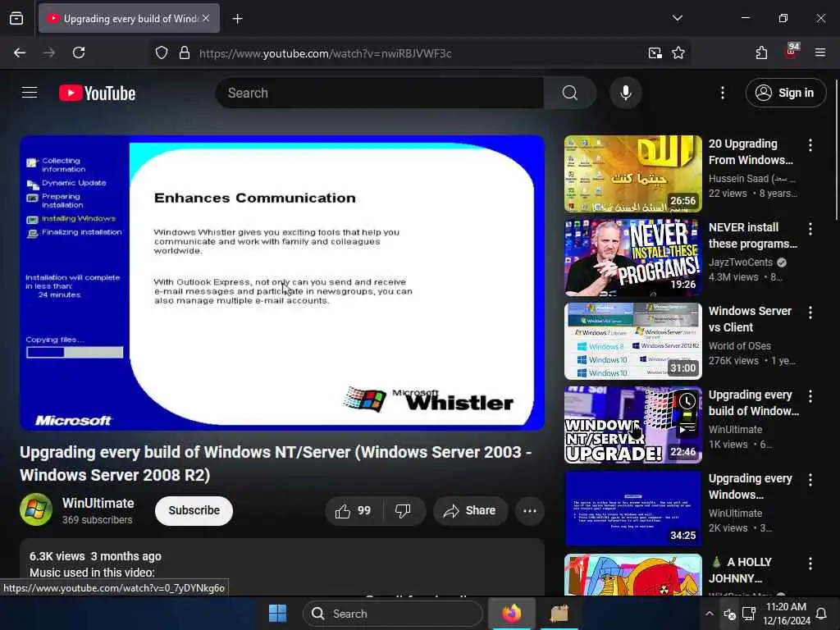
Task: Focus the YouTube search box
Action: coord(380,93)
